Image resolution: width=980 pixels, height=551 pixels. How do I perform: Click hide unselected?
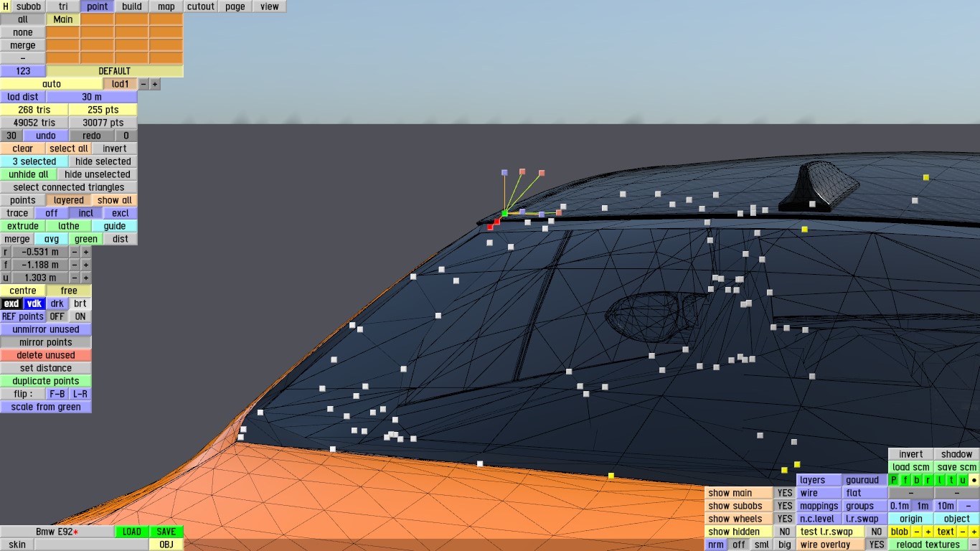click(98, 174)
